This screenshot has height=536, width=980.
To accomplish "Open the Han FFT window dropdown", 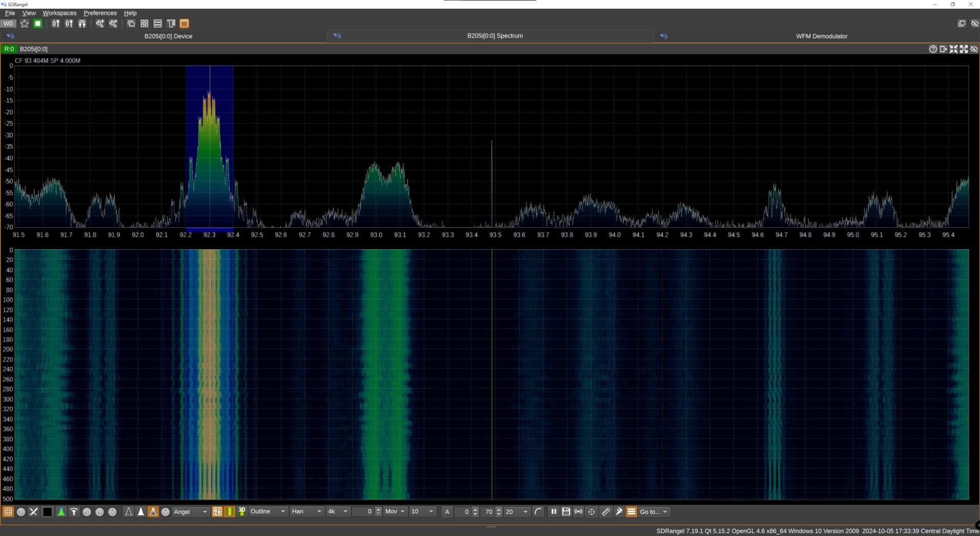I will pyautogui.click(x=307, y=511).
